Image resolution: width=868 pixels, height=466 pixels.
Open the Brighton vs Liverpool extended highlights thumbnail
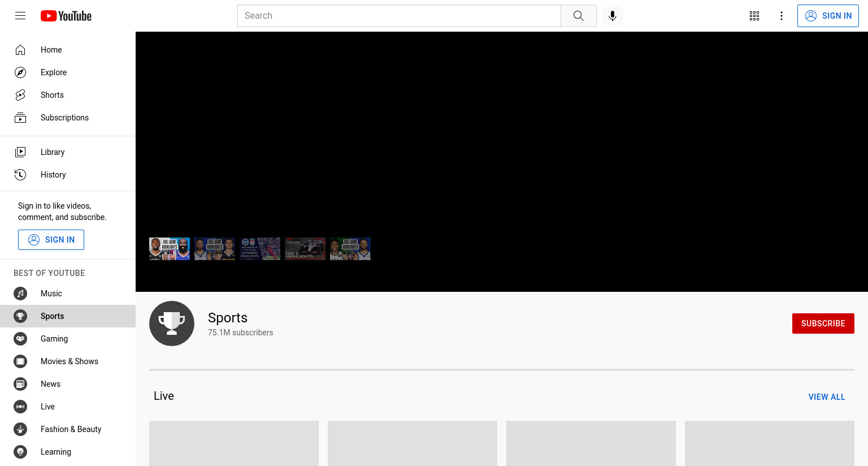point(260,249)
